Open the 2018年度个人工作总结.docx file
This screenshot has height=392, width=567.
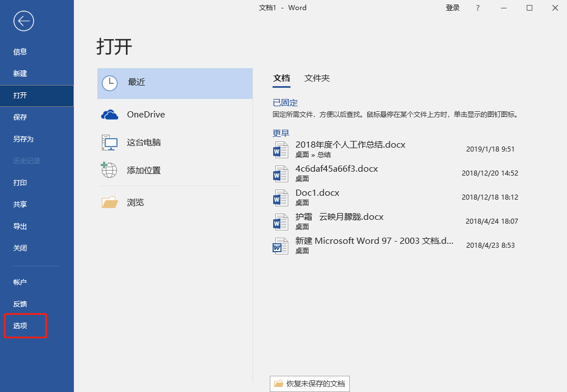tap(350, 145)
